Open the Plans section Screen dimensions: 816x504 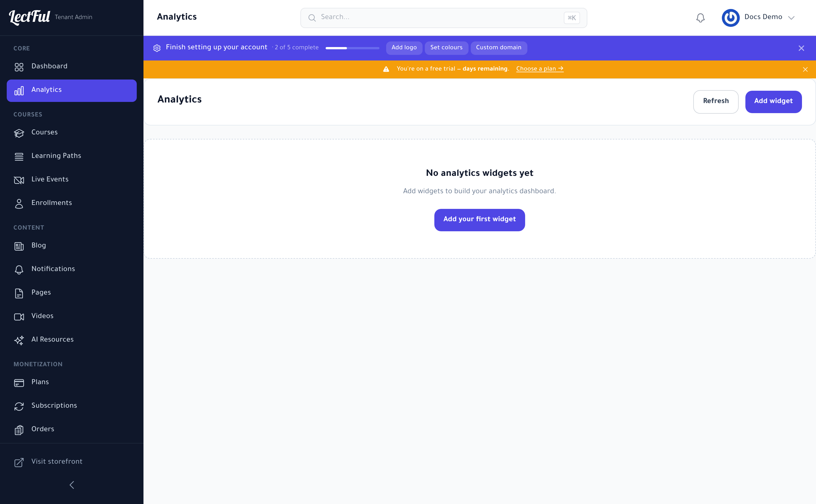(72, 383)
